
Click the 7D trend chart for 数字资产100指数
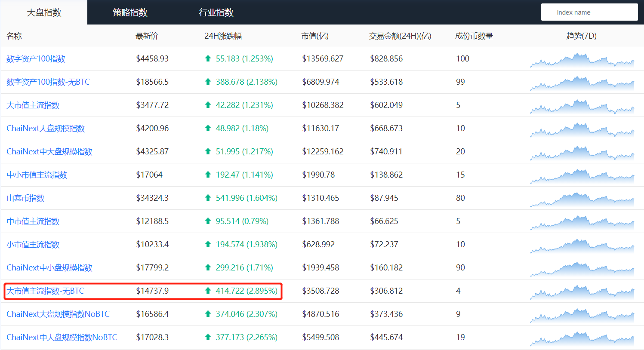[582, 60]
